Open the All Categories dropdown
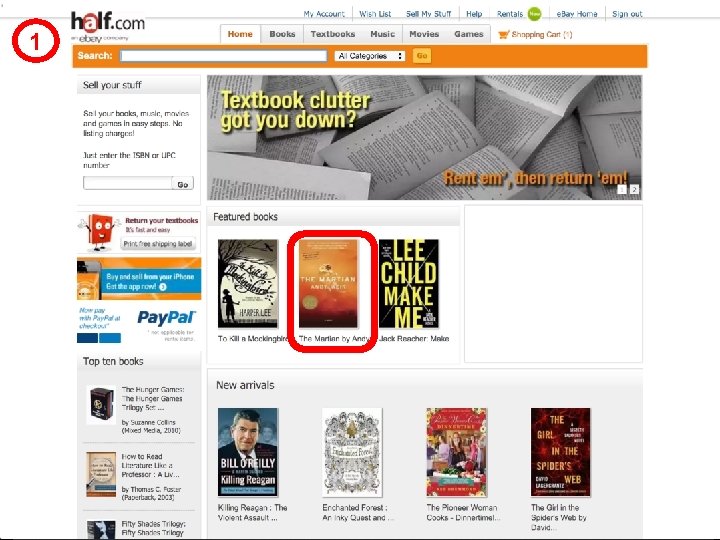The height and width of the screenshot is (540, 720). point(370,56)
